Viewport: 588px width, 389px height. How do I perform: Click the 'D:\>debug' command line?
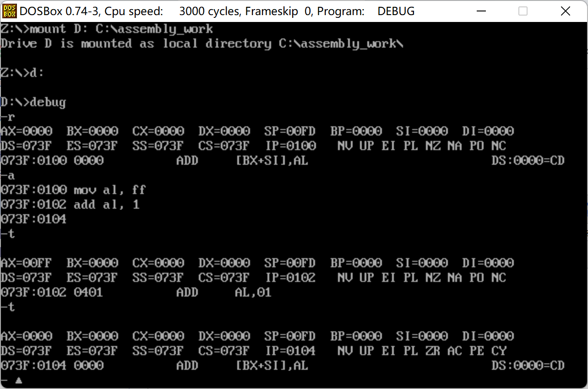[33, 103]
